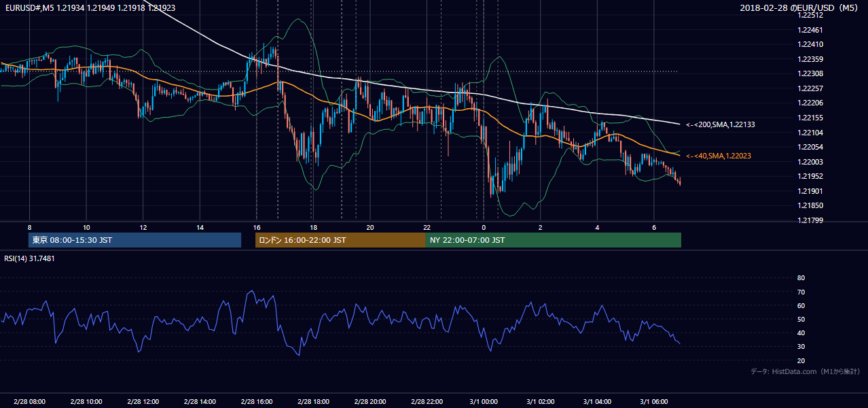Click the RSI scale level 60
This screenshot has width=868, height=408.
pyautogui.click(x=801, y=305)
